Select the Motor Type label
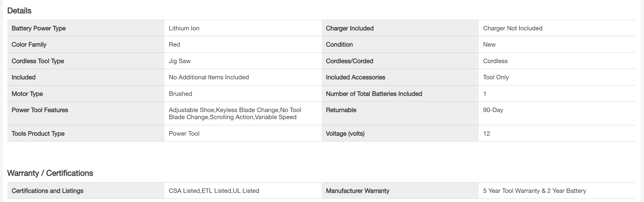The image size is (644, 202). (27, 94)
